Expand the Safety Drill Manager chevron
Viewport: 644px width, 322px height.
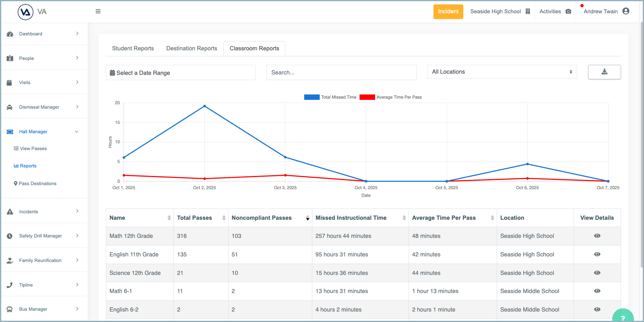click(77, 235)
